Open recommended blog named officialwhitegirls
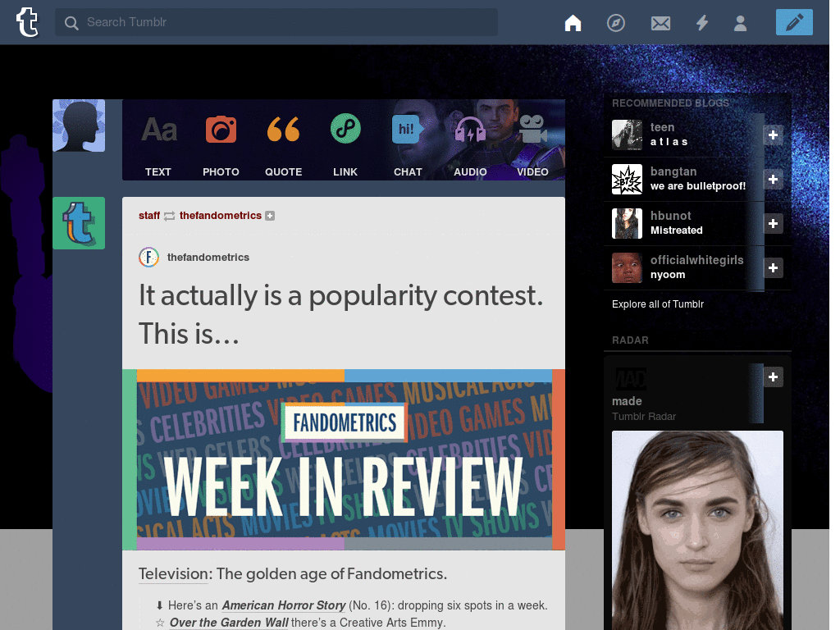 pos(696,260)
